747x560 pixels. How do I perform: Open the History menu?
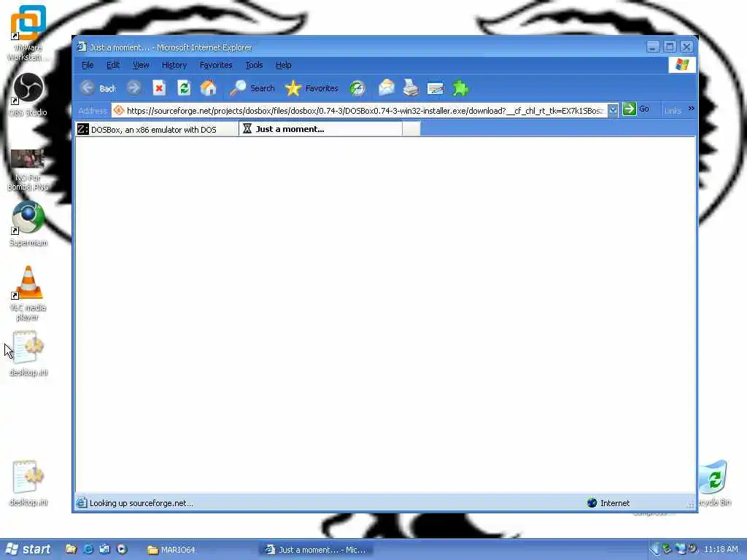tap(174, 65)
